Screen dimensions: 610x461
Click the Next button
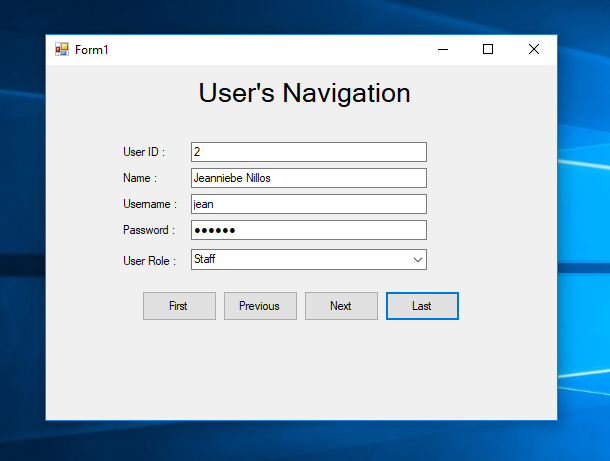341,306
